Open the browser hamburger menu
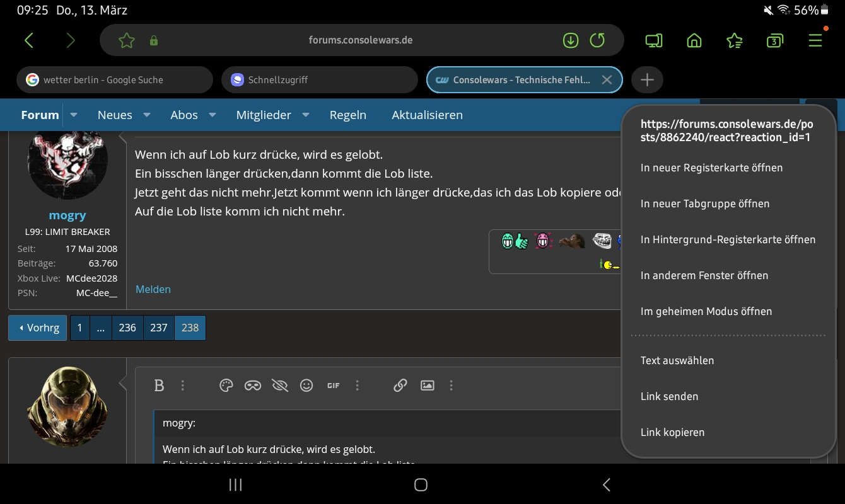Image resolution: width=845 pixels, height=504 pixels. pos(815,41)
